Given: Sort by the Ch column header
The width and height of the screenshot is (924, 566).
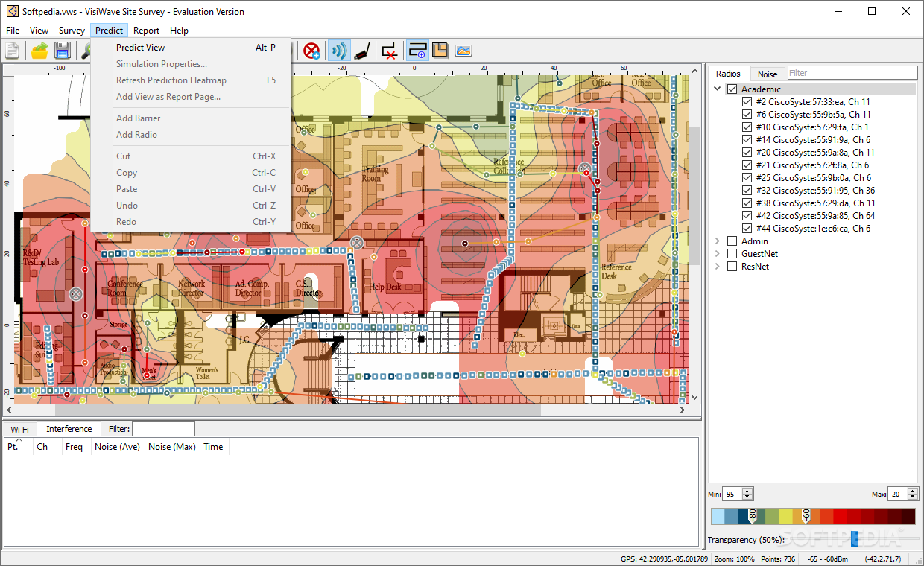Looking at the screenshot, I should [x=47, y=447].
